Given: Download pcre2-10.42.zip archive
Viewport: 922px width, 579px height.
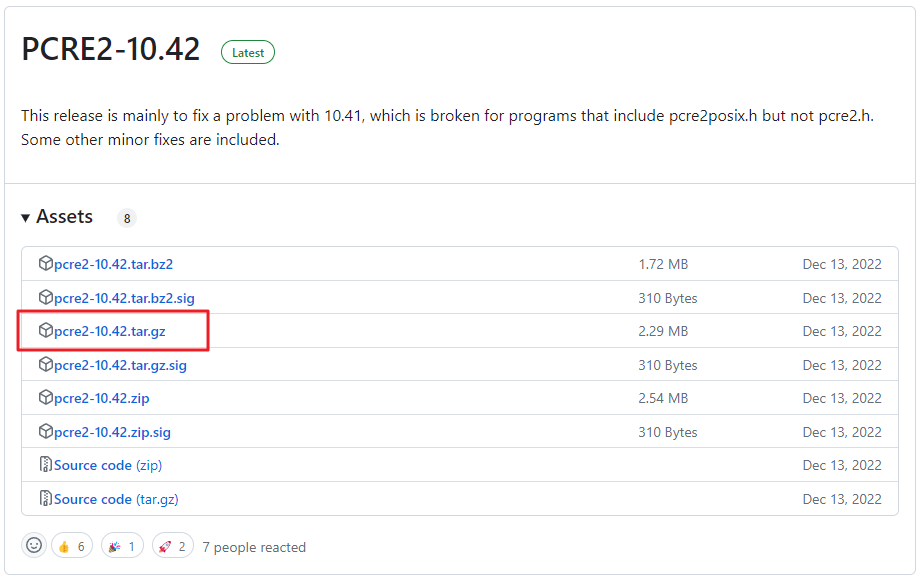Looking at the screenshot, I should (101, 399).
